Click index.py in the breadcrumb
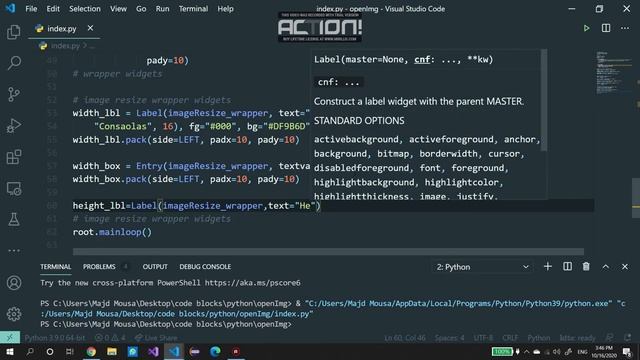The height and width of the screenshot is (360, 640). [64, 46]
